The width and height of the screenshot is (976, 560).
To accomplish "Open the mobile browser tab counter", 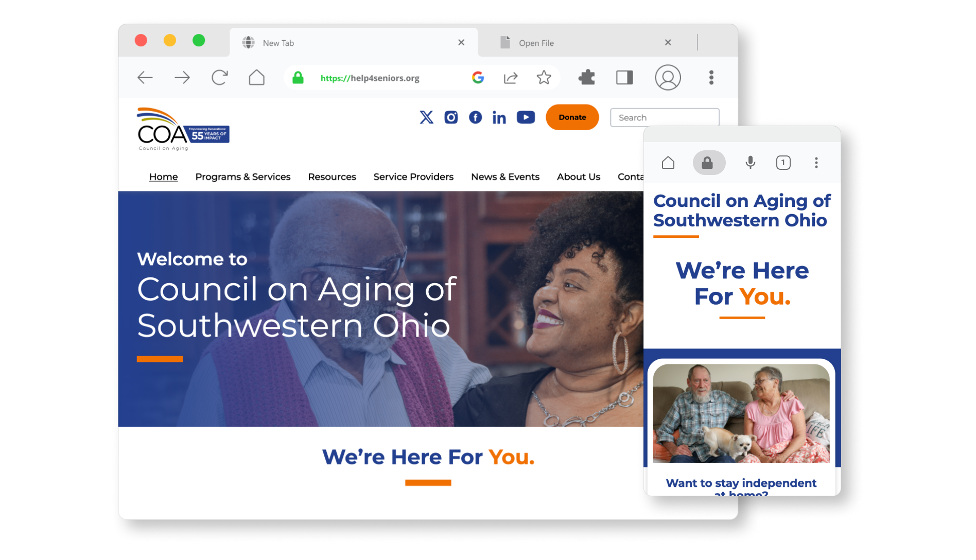I will click(783, 163).
